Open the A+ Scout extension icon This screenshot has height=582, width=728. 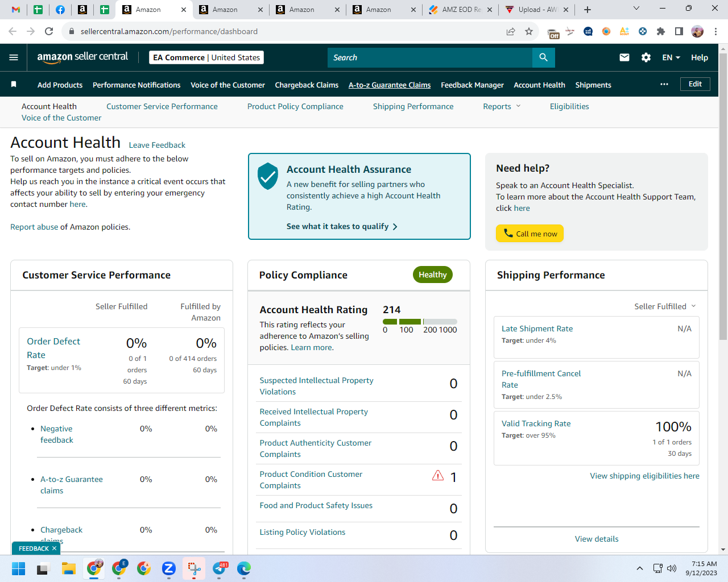tap(624, 31)
